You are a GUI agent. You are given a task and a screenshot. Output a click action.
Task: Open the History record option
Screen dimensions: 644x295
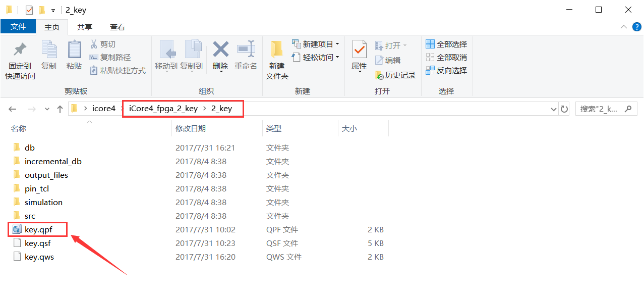pos(395,75)
